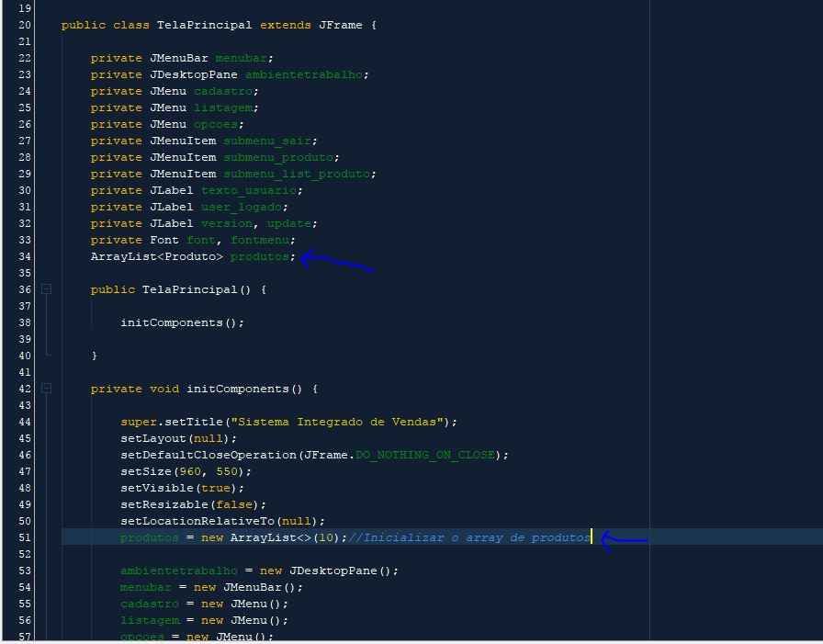Click the field listagem on line 25

[223, 107]
